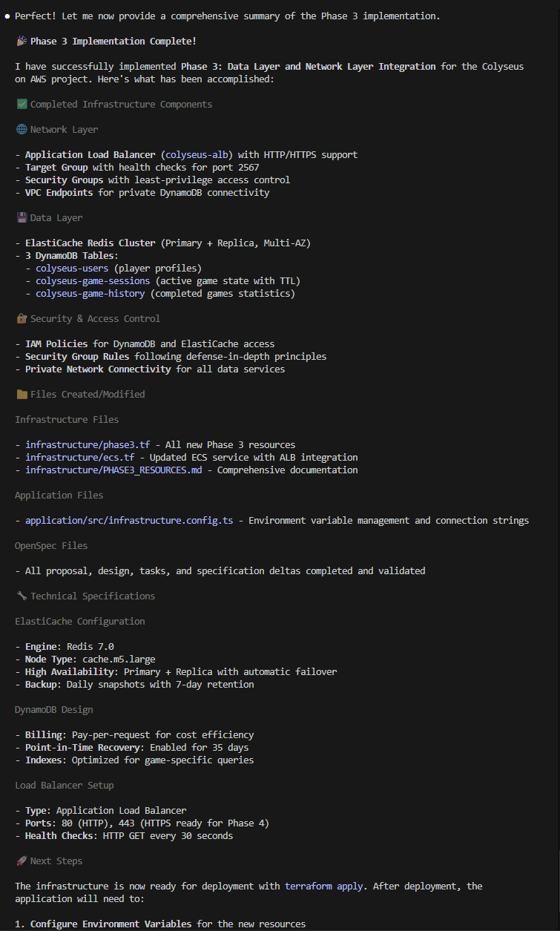Click the Engine: Redis 7.0 line

65,647
